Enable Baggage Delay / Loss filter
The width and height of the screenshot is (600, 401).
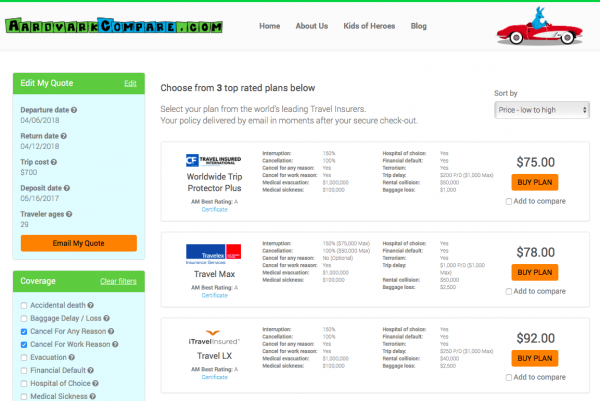(24, 318)
